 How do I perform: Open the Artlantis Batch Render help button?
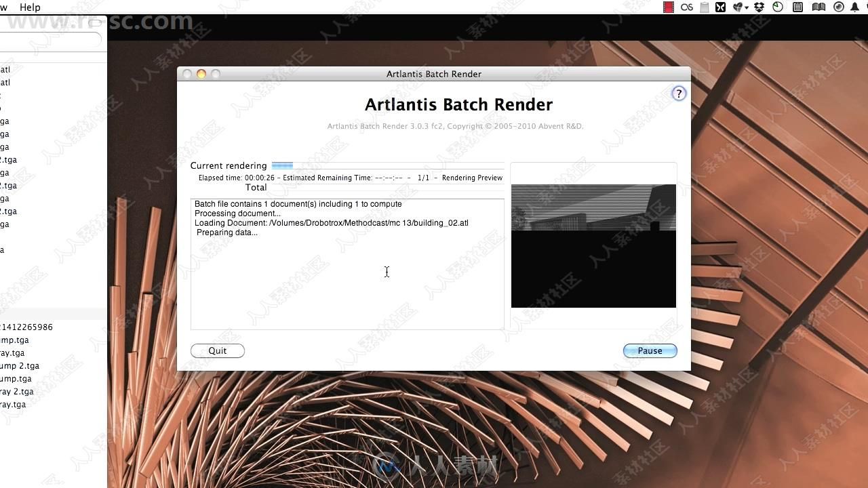tap(679, 94)
